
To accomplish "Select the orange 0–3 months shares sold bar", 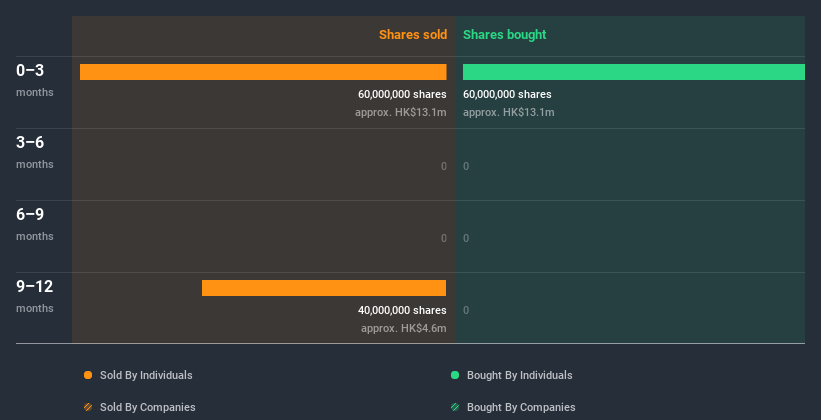I will [263, 72].
